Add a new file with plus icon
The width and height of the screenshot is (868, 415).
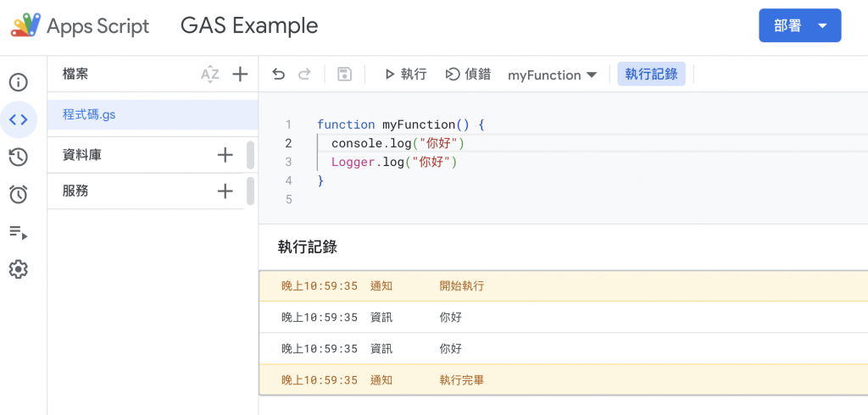pyautogui.click(x=240, y=75)
